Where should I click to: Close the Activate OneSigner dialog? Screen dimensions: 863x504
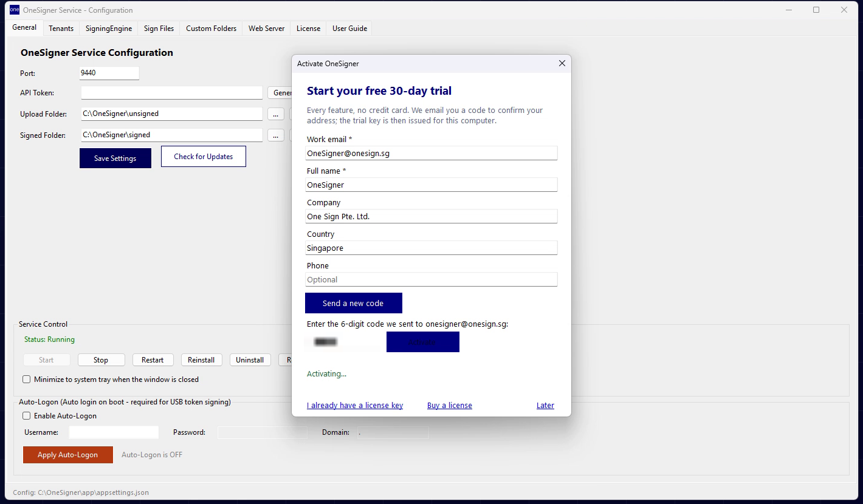(x=562, y=63)
